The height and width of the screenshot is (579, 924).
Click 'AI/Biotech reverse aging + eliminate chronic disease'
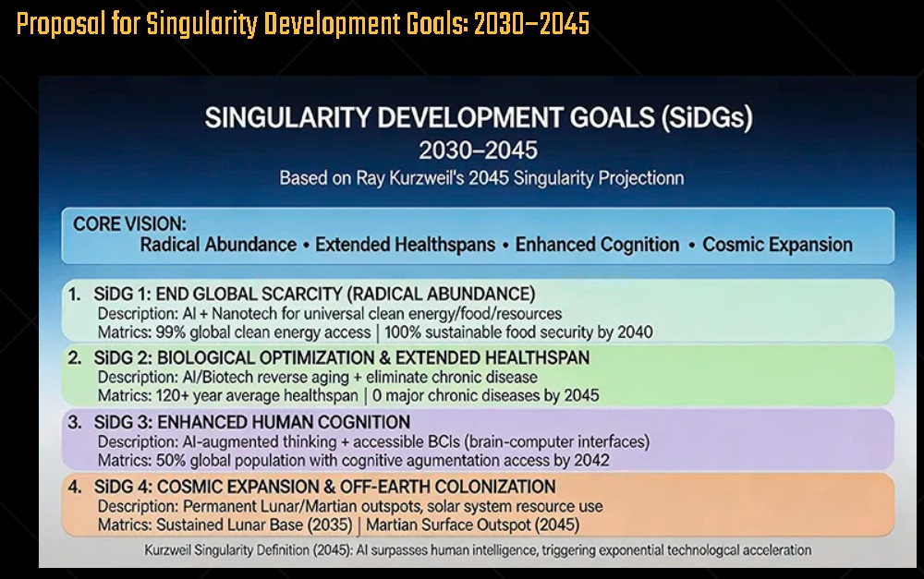360,378
